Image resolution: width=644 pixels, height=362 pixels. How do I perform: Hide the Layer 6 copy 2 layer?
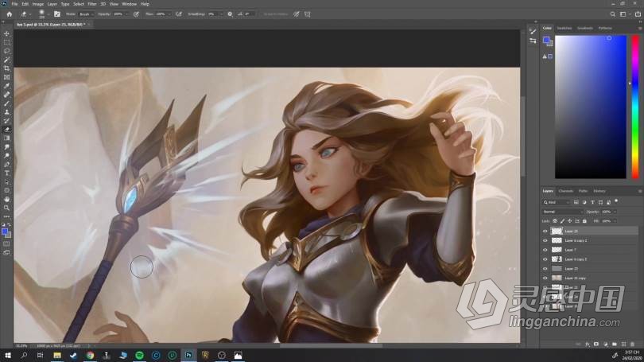pyautogui.click(x=545, y=240)
